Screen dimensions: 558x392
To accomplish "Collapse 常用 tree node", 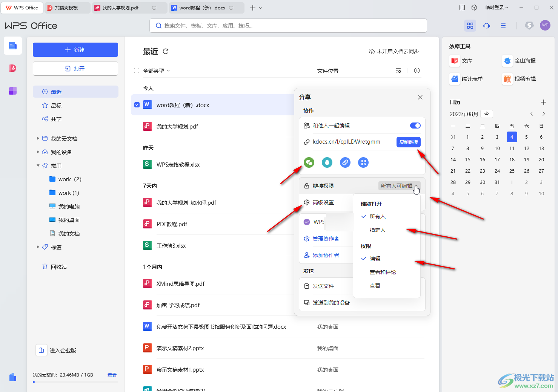I will tap(38, 165).
